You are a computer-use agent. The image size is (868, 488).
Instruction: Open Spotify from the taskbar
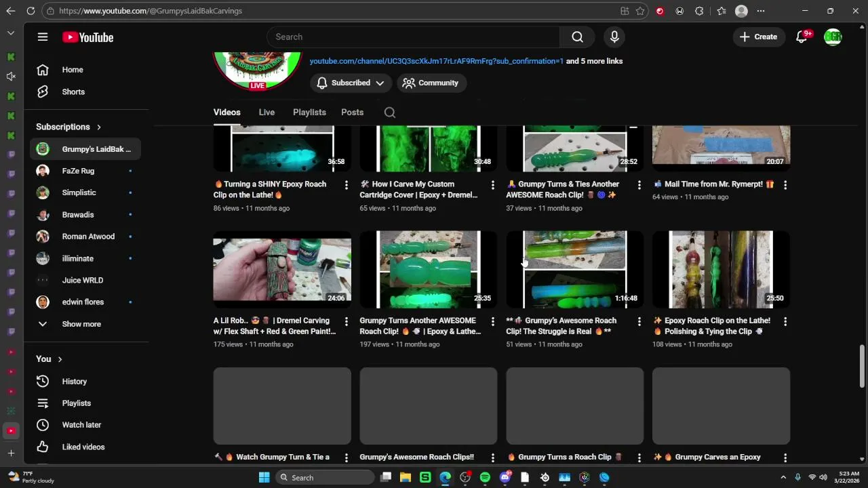click(x=485, y=477)
